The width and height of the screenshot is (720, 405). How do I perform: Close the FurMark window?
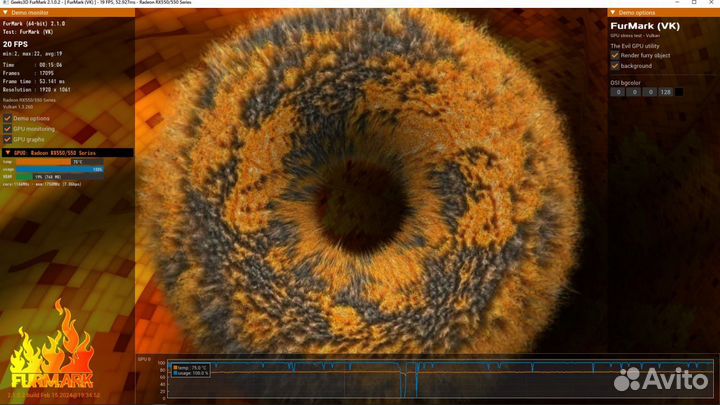tap(710, 3)
